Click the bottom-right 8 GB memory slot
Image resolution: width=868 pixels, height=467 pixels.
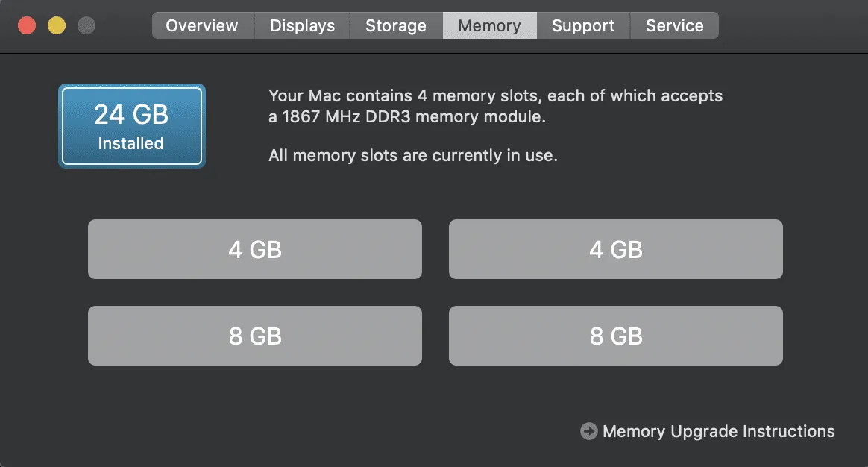(615, 336)
